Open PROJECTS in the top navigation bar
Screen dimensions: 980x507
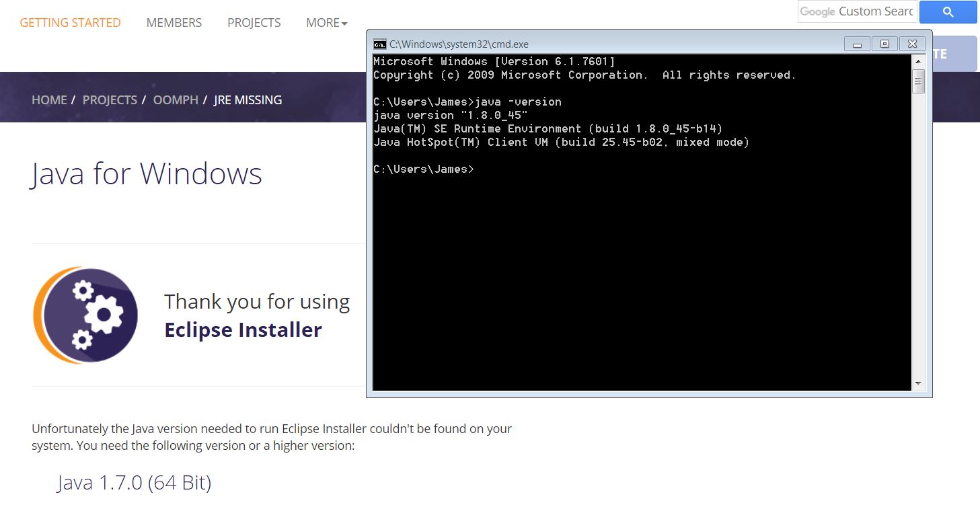254,23
